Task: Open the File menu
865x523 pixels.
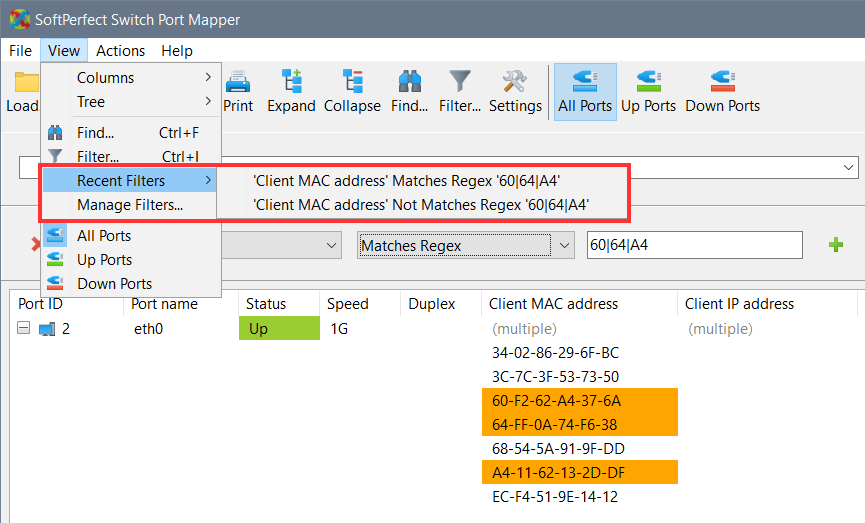Action: click(x=20, y=51)
